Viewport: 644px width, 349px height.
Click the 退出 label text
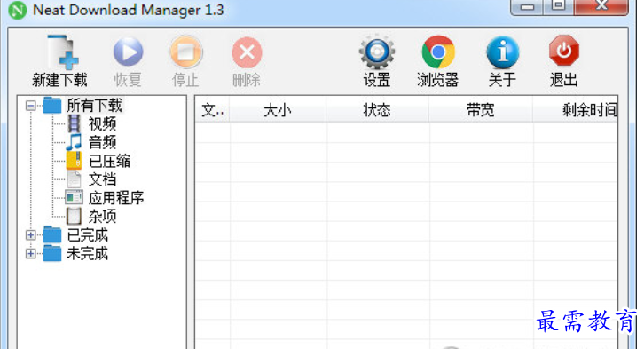(564, 80)
